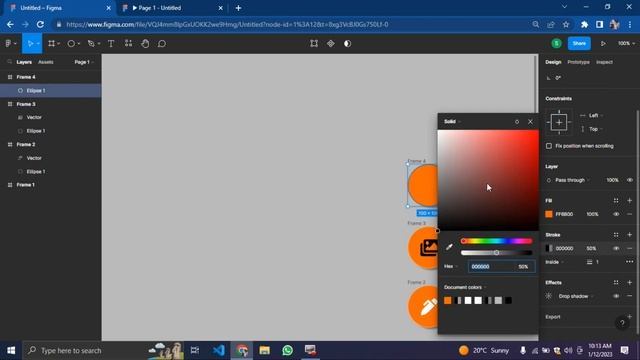Switch to the Layers tab
Screen dimensions: 640x360
(24, 62)
